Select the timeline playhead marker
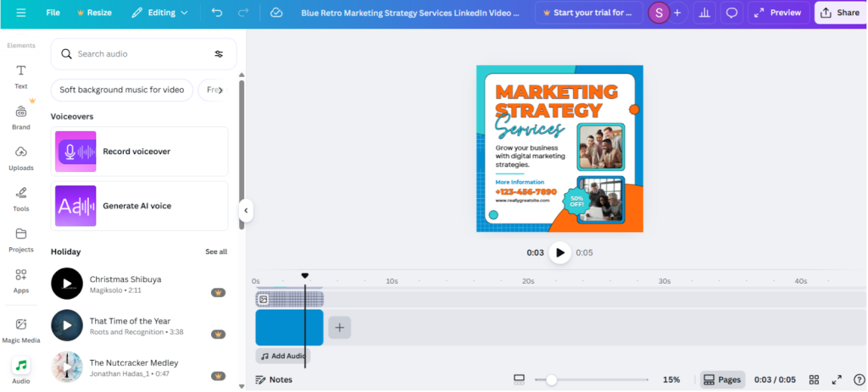Screen dimensions: 868x392 coord(304,275)
